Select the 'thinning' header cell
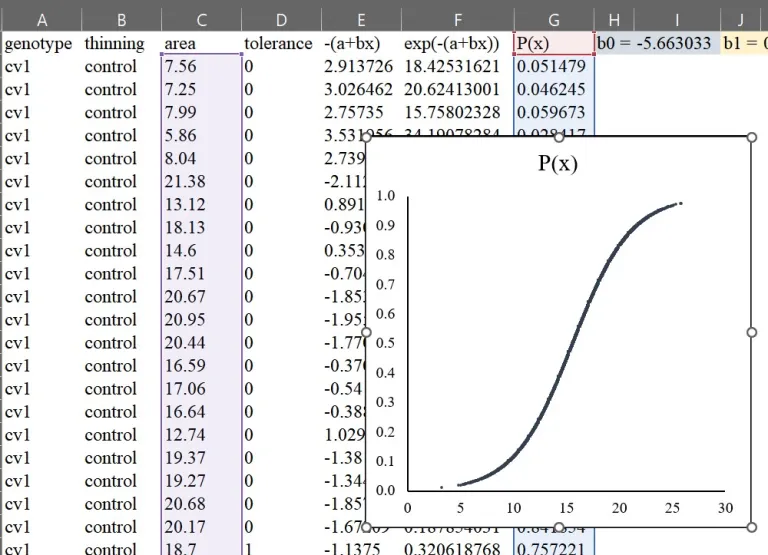Screen dimensions: 768x555 [114, 44]
